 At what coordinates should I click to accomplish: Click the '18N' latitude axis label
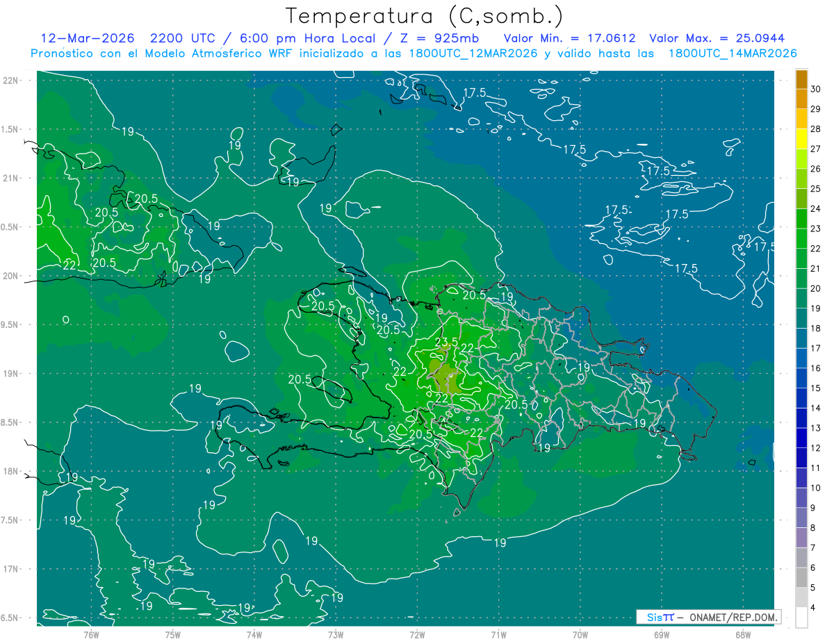coord(12,471)
